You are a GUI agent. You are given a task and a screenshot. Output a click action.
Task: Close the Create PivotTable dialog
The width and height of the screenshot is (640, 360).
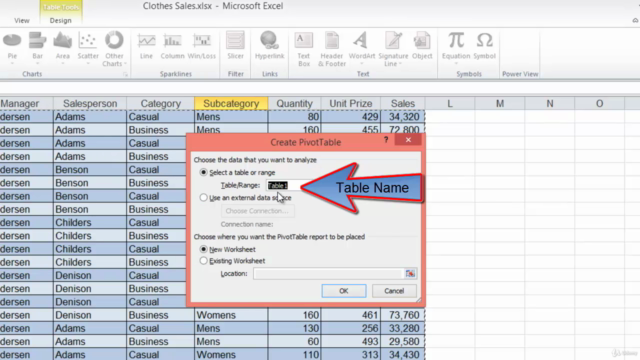(x=408, y=140)
